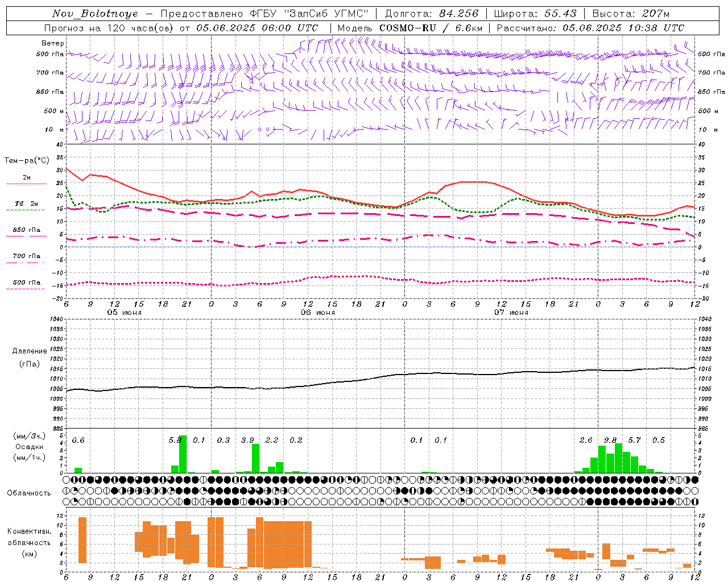Click the Осадки precipitation label
The height and width of the screenshot is (582, 728).
point(30,447)
